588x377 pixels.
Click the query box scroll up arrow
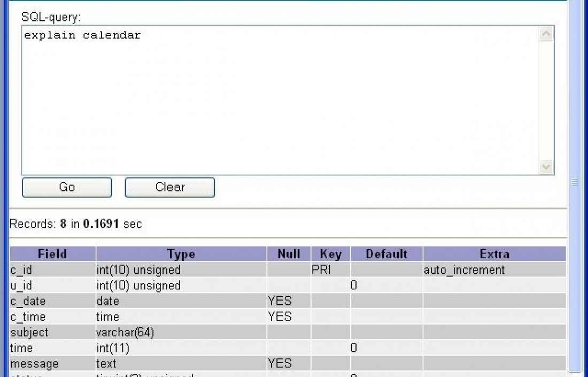546,34
